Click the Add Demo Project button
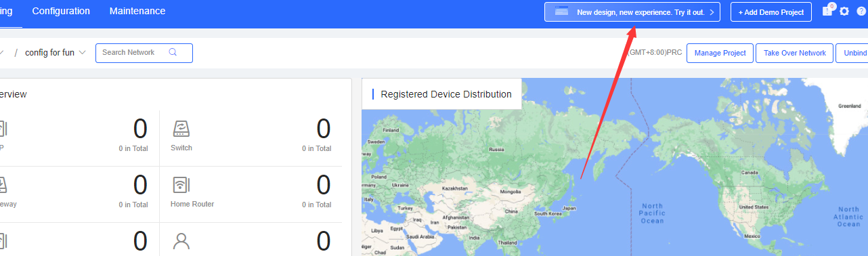 [x=771, y=12]
